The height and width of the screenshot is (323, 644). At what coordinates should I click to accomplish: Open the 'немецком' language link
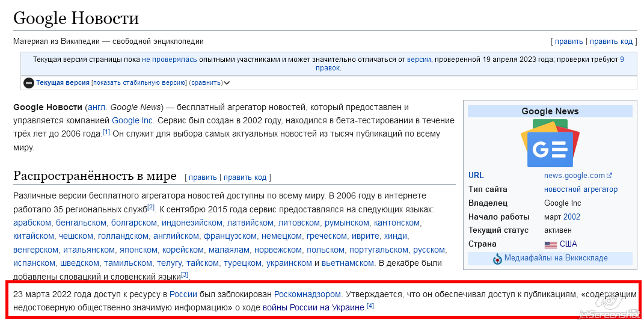(281, 236)
